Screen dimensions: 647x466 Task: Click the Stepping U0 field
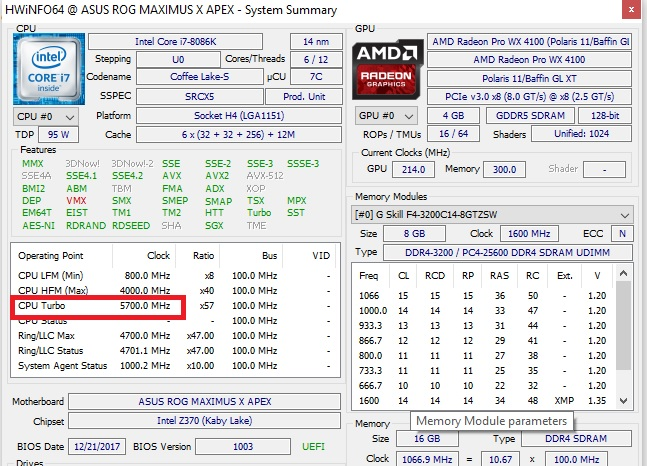click(x=178, y=59)
